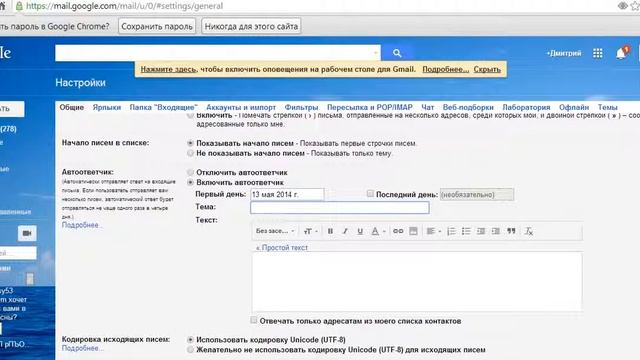
Task: Open the "Пересылка и POP/IMAP" tab
Action: (x=369, y=107)
